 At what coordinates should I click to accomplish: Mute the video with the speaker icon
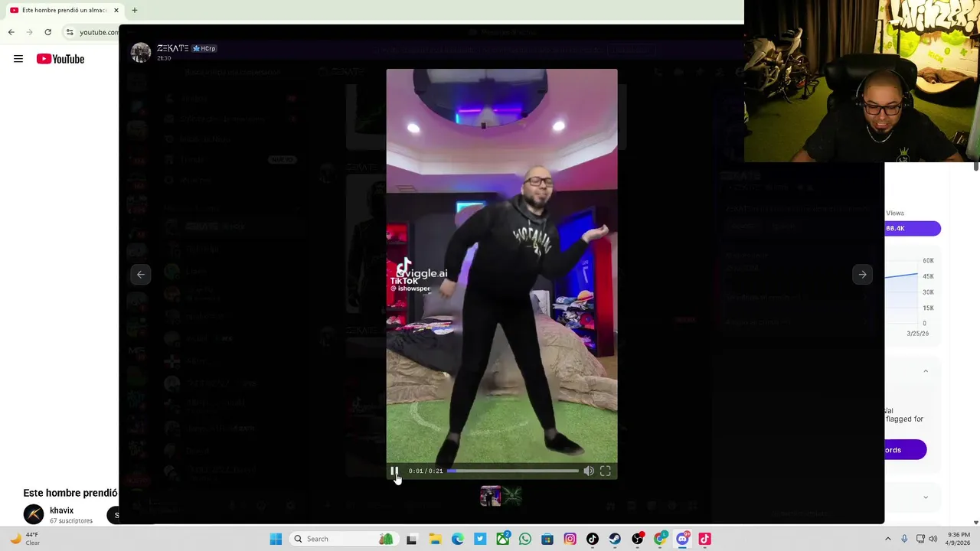point(589,471)
